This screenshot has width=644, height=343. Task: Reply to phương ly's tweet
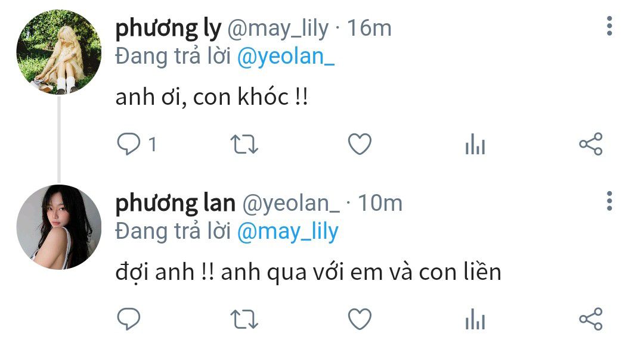pyautogui.click(x=129, y=145)
